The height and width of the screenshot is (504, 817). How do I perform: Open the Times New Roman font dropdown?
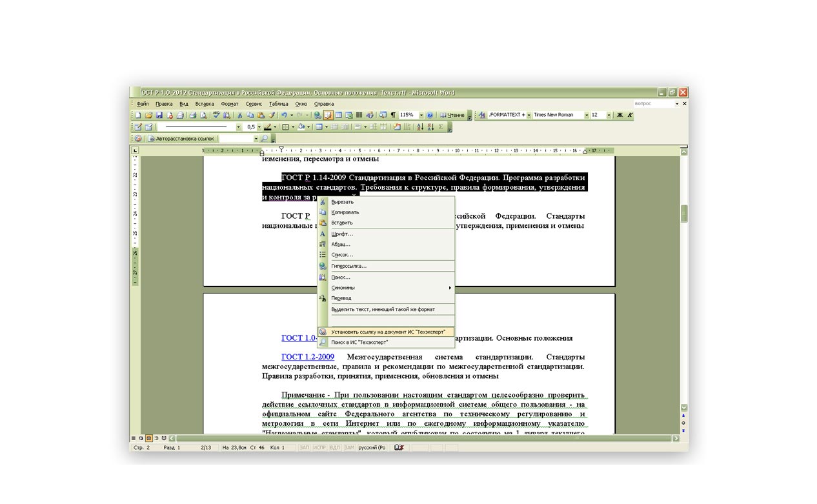(x=587, y=115)
